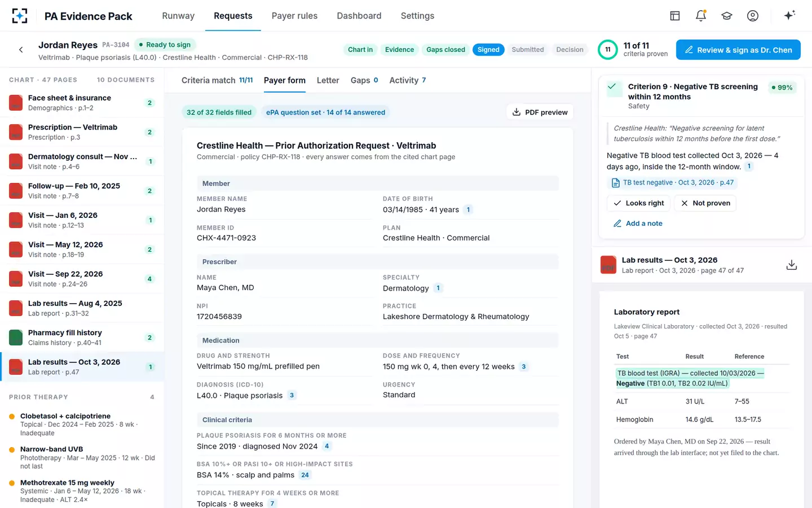Select the Gaps closed status step

445,50
